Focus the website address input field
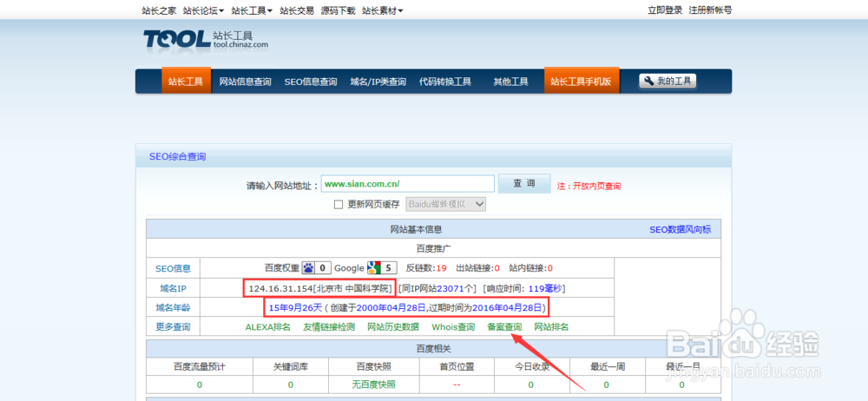868x401 pixels. pyautogui.click(x=407, y=183)
